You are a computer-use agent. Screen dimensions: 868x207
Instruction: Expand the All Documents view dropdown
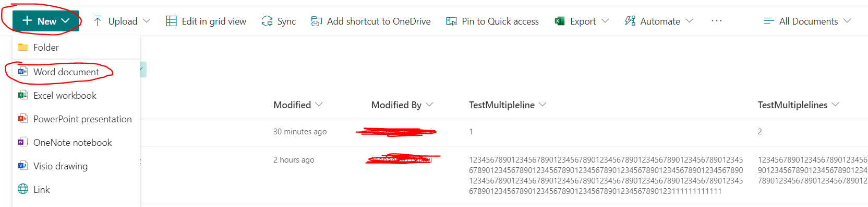[847, 21]
